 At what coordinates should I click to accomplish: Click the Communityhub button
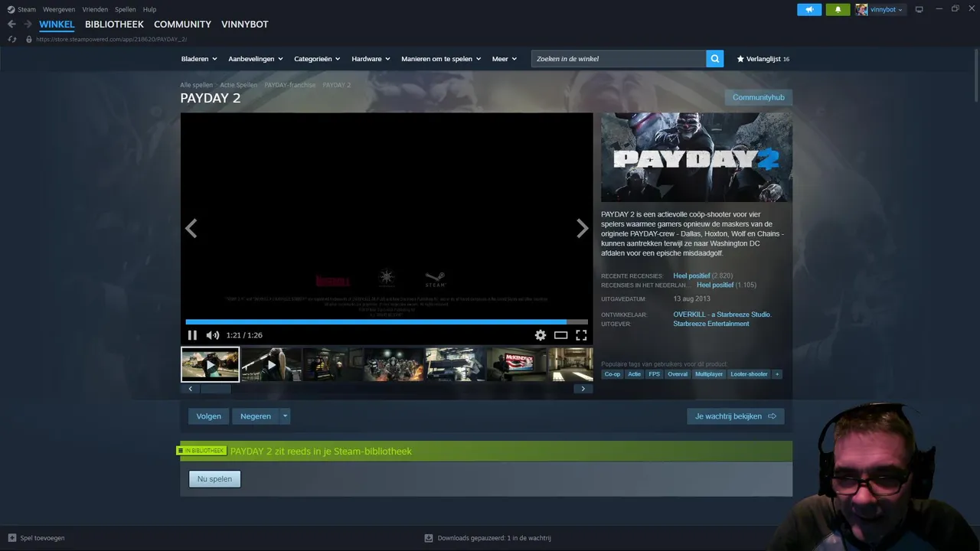(759, 97)
